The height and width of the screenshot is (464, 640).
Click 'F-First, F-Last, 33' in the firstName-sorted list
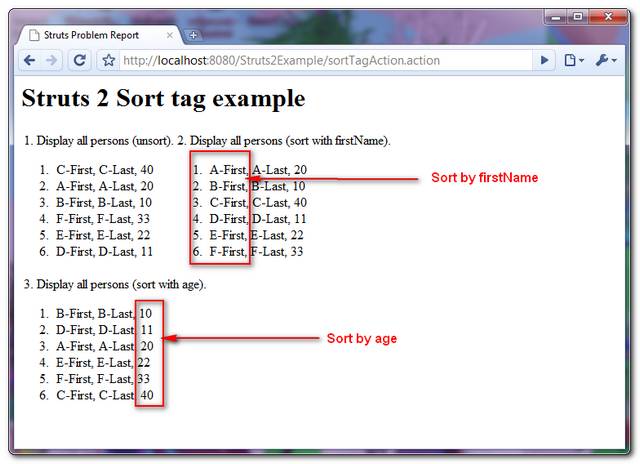pyautogui.click(x=256, y=251)
